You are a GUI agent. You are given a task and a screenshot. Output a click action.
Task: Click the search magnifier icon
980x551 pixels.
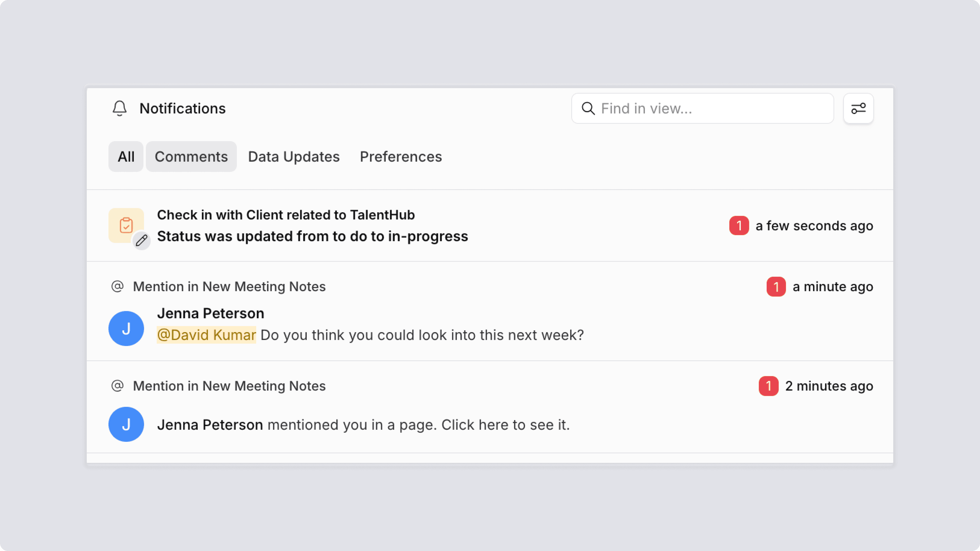tap(588, 108)
